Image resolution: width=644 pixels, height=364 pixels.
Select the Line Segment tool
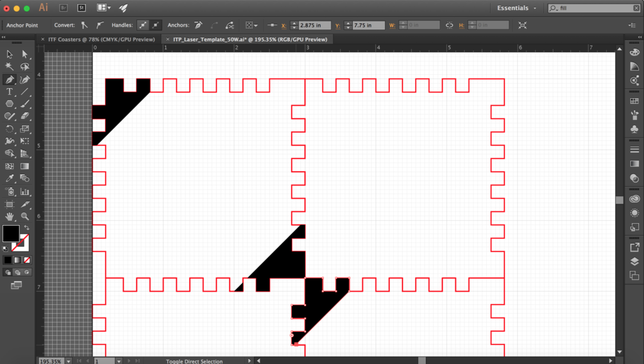pyautogui.click(x=25, y=92)
